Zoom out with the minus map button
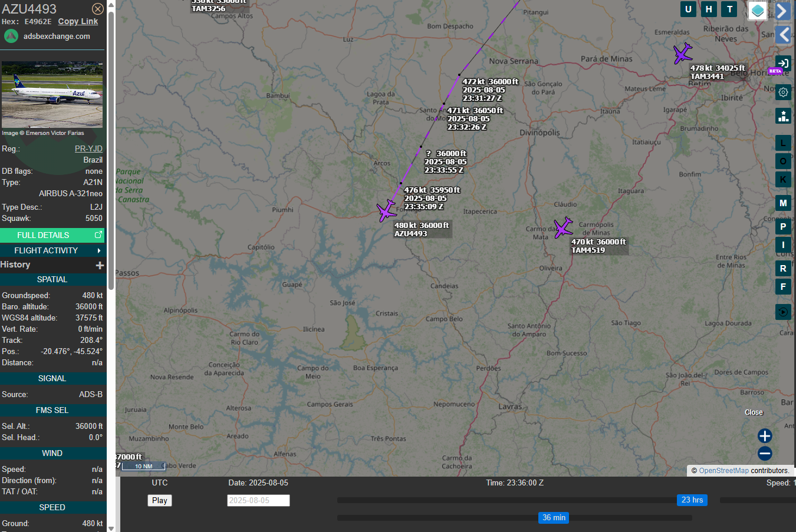This screenshot has height=532, width=796. [x=765, y=454]
